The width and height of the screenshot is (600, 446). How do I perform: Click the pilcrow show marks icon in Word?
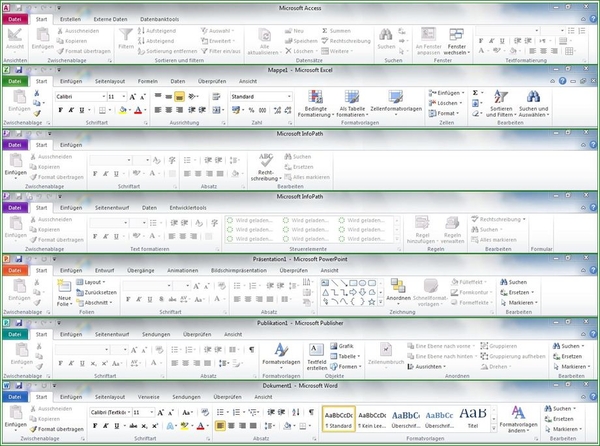(x=311, y=412)
